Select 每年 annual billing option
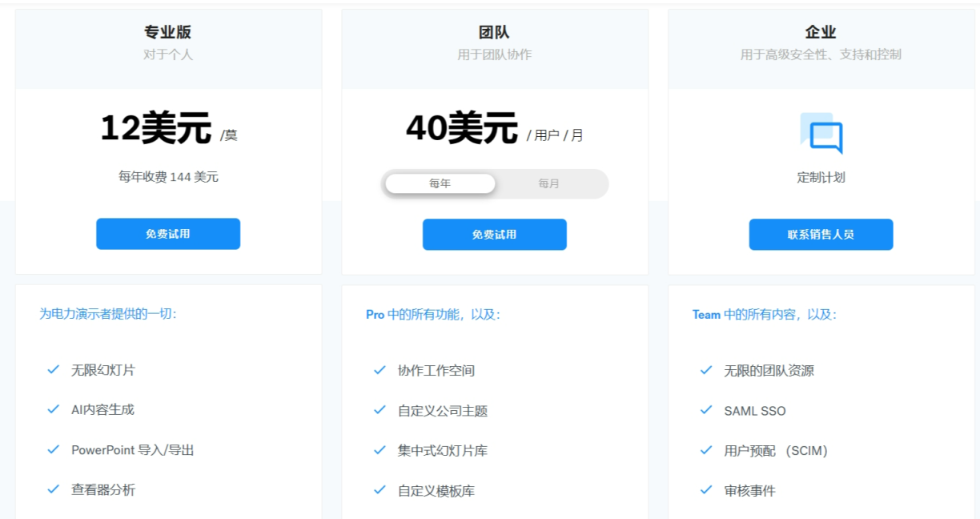This screenshot has width=980, height=519. pos(440,183)
